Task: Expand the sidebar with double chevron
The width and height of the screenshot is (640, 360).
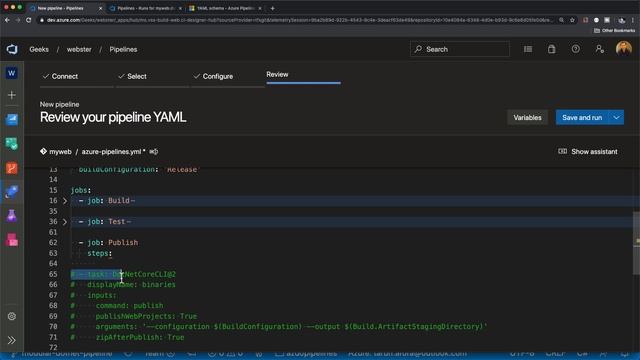Action: 11,340
